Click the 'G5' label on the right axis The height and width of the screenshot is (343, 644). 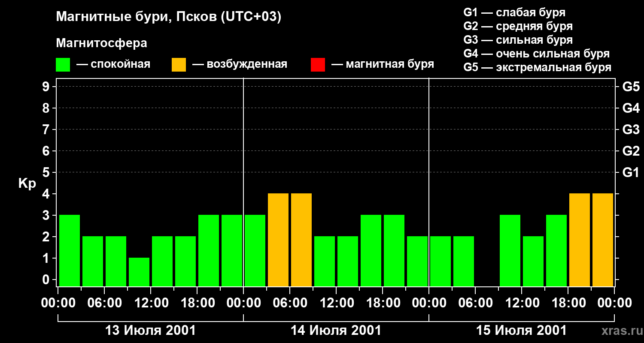click(x=631, y=87)
